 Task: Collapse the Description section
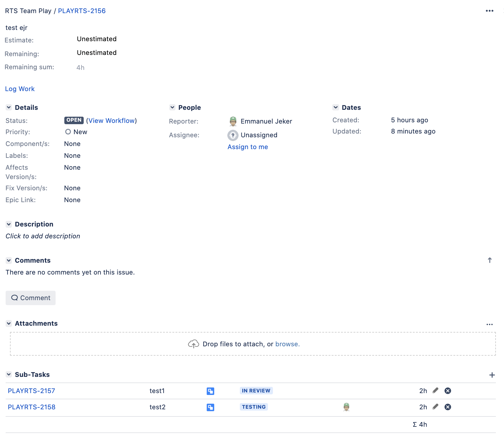[9, 224]
